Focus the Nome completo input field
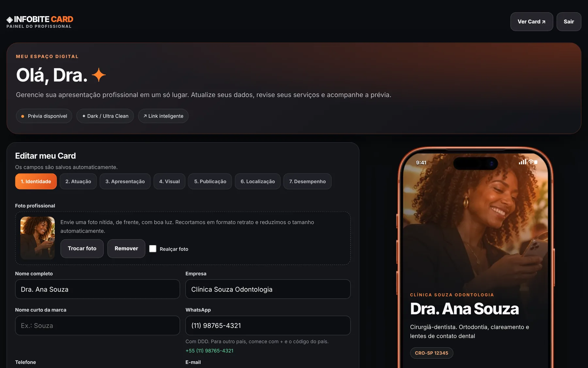The width and height of the screenshot is (588, 368). click(97, 289)
